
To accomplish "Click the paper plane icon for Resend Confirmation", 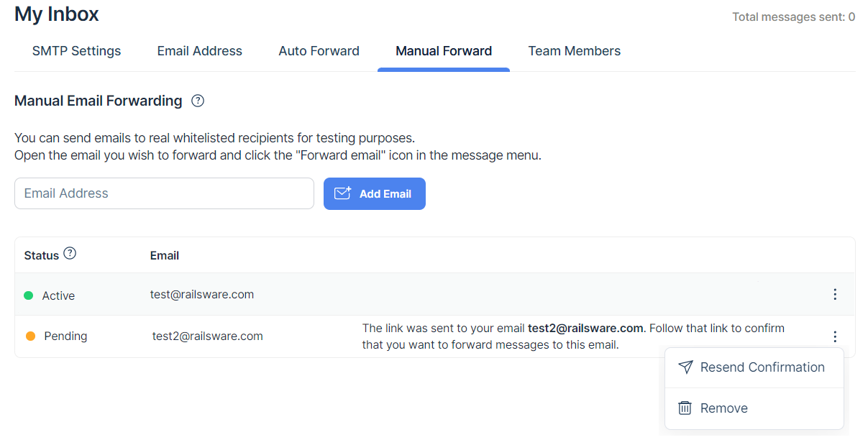I will click(685, 367).
